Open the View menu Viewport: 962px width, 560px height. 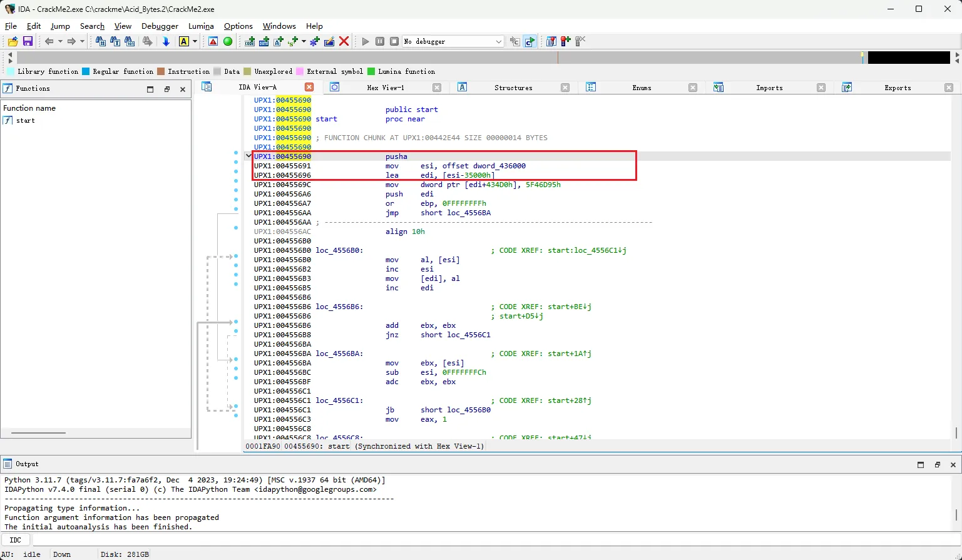(x=123, y=26)
